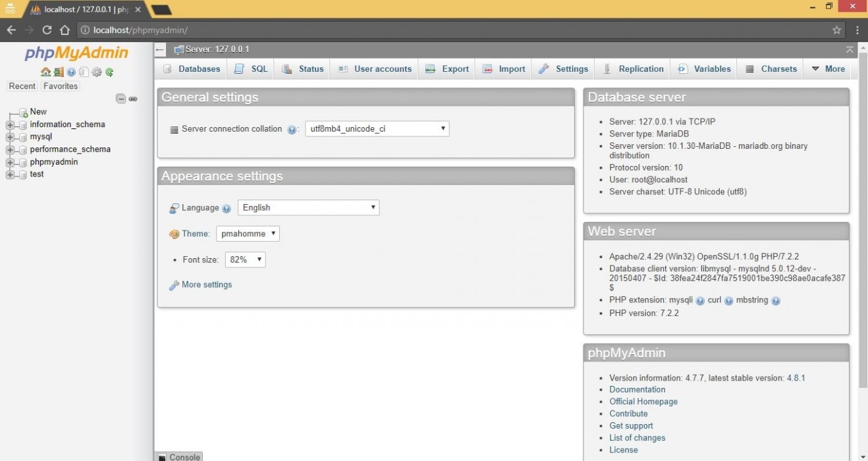Screen dimensions: 868x461
Task: Toggle the Console panel at bottom
Action: [178, 456]
